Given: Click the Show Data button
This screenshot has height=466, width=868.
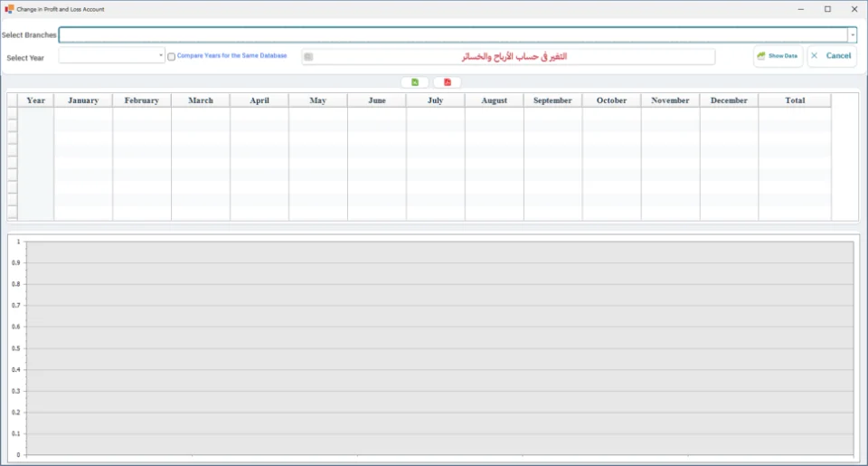Looking at the screenshot, I should [x=778, y=56].
